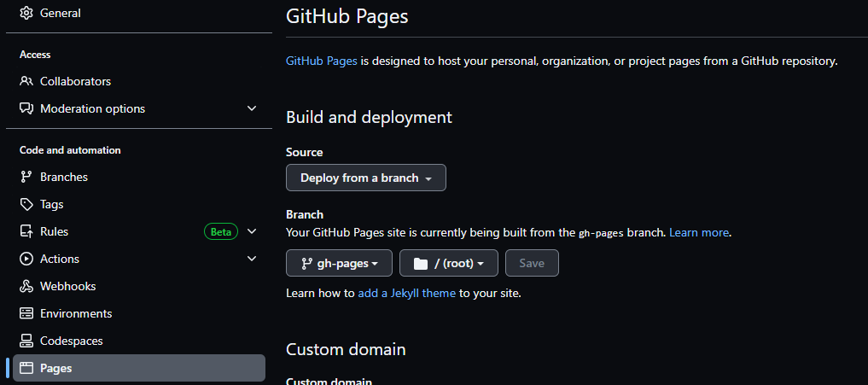Open the / (root) folder dropdown
This screenshot has height=385, width=868.
pos(449,263)
